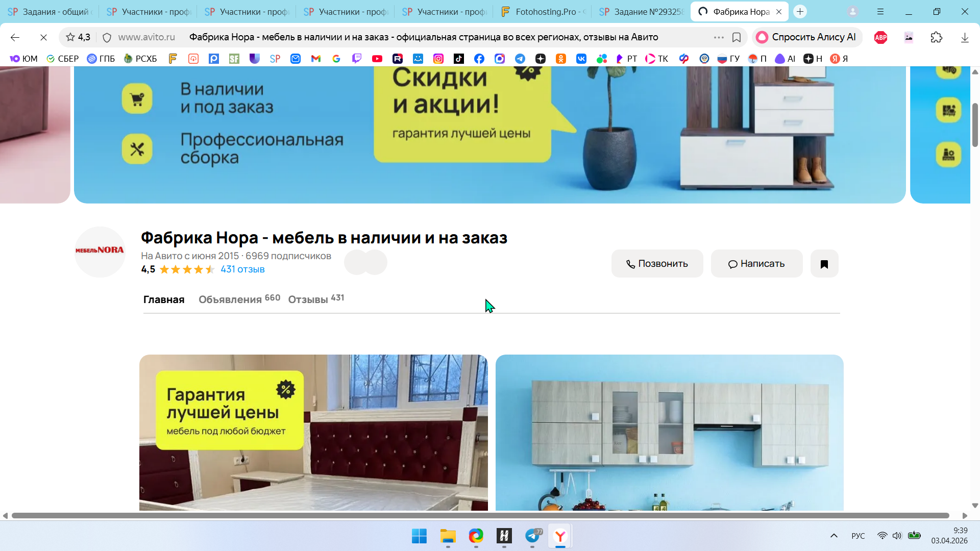Open Telegram from the Windows taskbar
Image resolution: width=980 pixels, height=551 pixels.
tap(532, 536)
